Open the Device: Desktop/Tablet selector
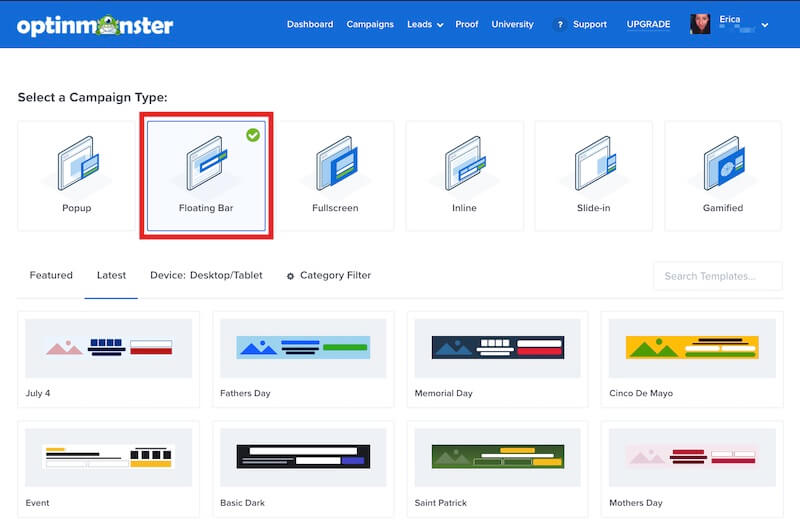Screen dimensions: 800x527 tap(206, 275)
